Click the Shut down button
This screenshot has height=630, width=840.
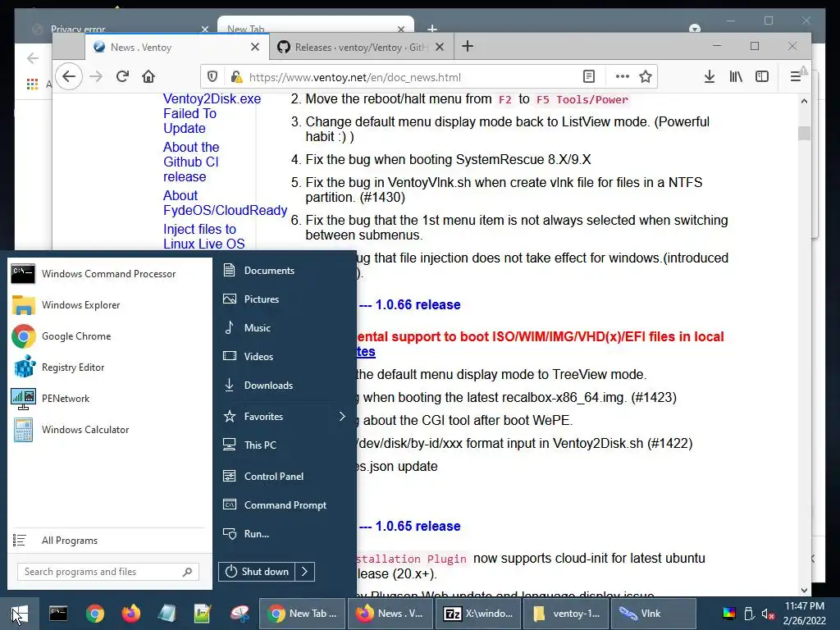click(x=257, y=572)
